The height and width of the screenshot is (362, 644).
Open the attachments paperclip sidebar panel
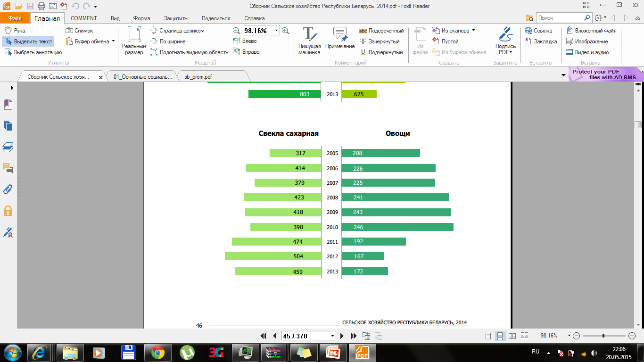(8, 189)
